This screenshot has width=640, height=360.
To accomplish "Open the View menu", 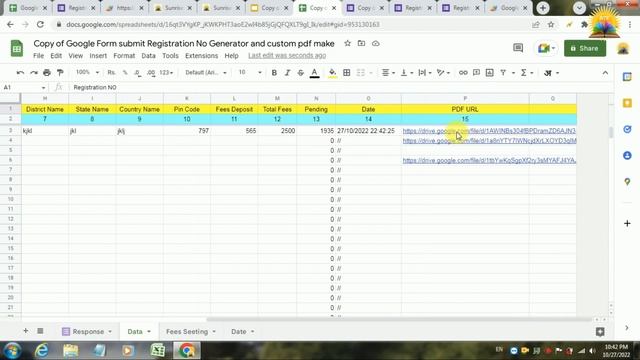I will pyautogui.click(x=76, y=56).
